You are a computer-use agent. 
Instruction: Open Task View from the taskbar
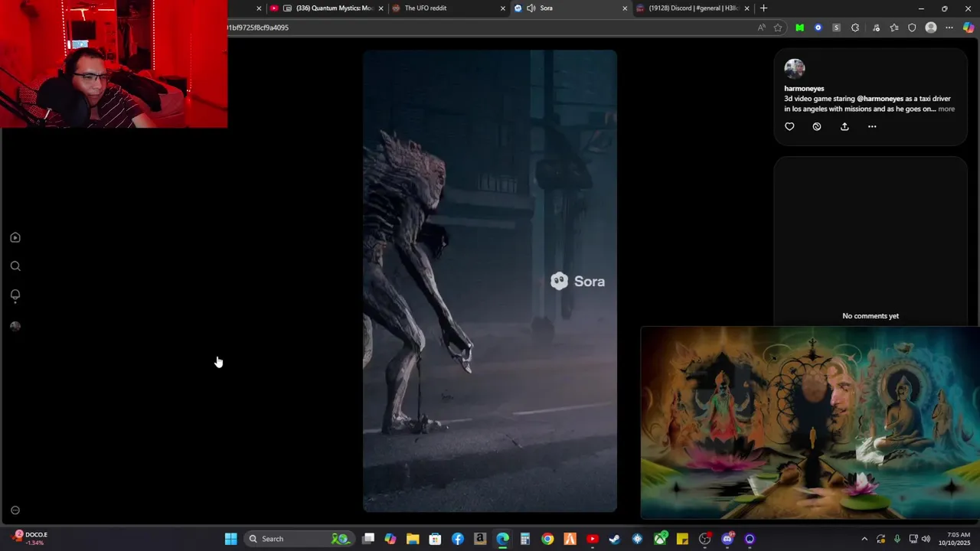(x=368, y=539)
